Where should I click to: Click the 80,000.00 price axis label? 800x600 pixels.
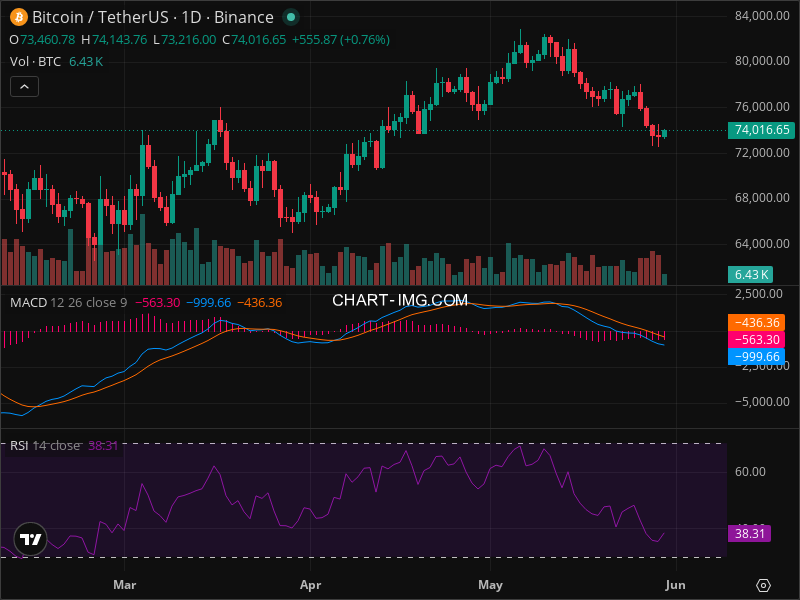click(x=762, y=61)
